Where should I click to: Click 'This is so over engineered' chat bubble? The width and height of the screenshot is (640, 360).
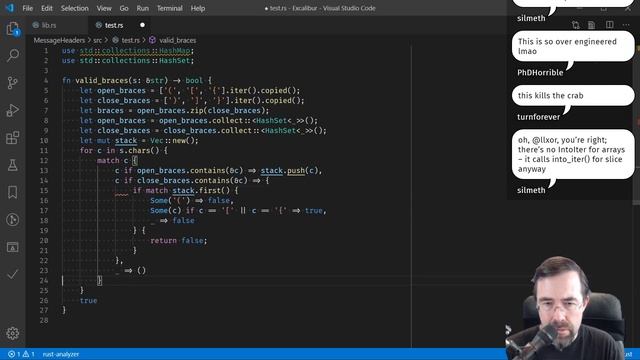[573, 46]
